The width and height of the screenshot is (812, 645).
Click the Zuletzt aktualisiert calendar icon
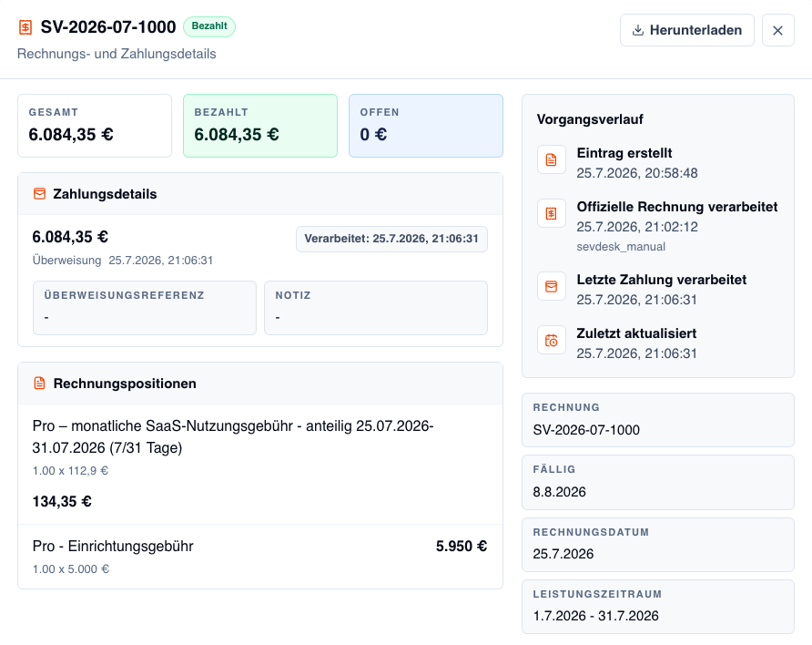tap(551, 341)
